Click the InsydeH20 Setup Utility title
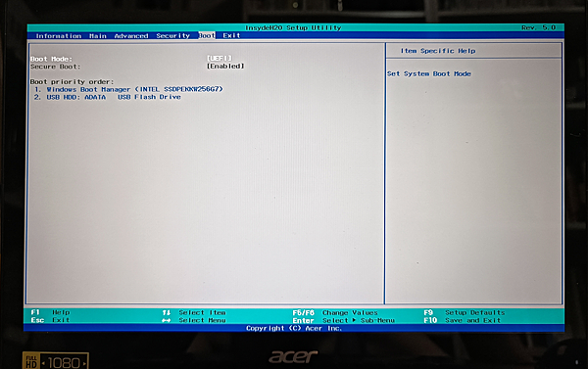 coord(293,27)
